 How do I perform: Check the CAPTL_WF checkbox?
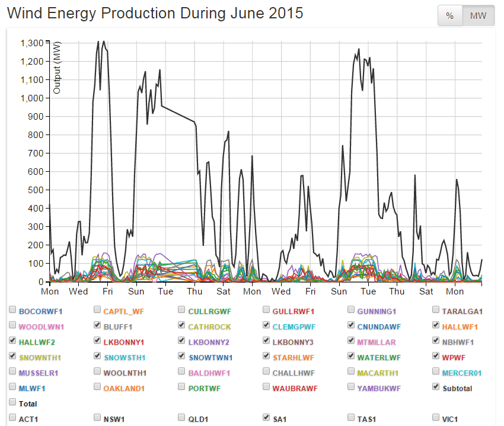pyautogui.click(x=97, y=309)
